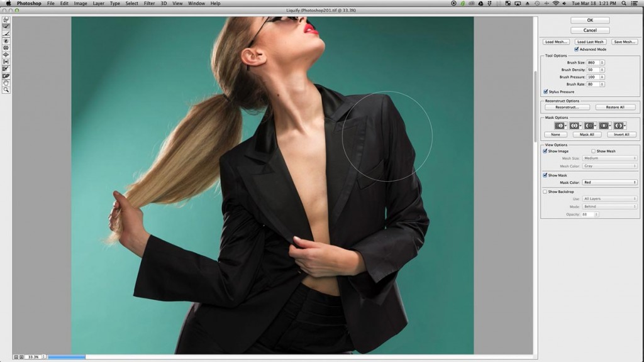Click the Cancel button

pos(590,30)
